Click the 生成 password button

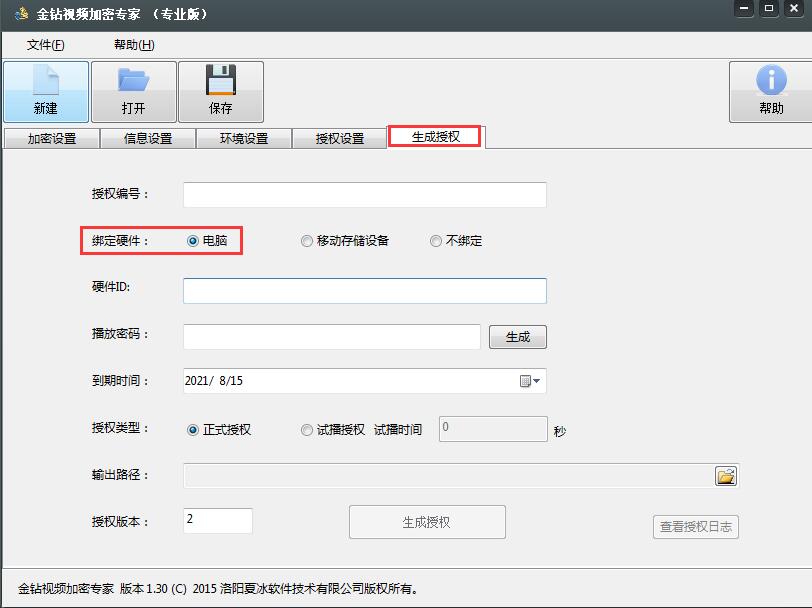(518, 337)
